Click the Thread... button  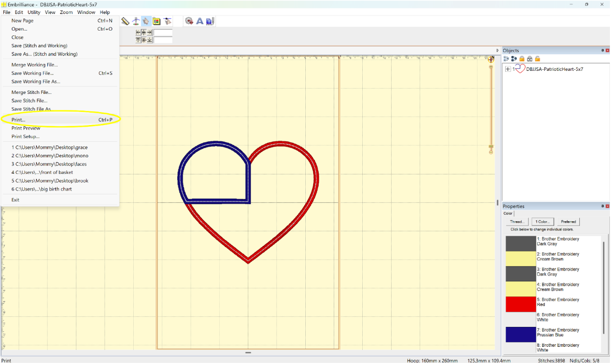click(517, 222)
